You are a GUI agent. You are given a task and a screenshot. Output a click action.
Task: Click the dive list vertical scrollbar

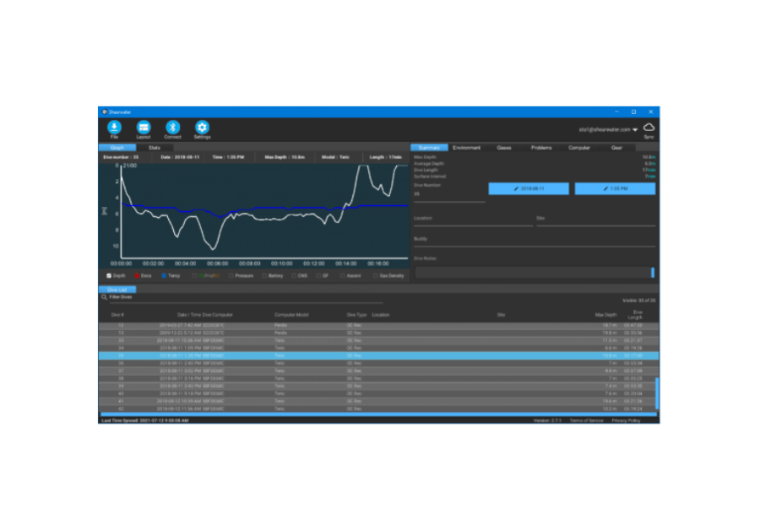656,393
